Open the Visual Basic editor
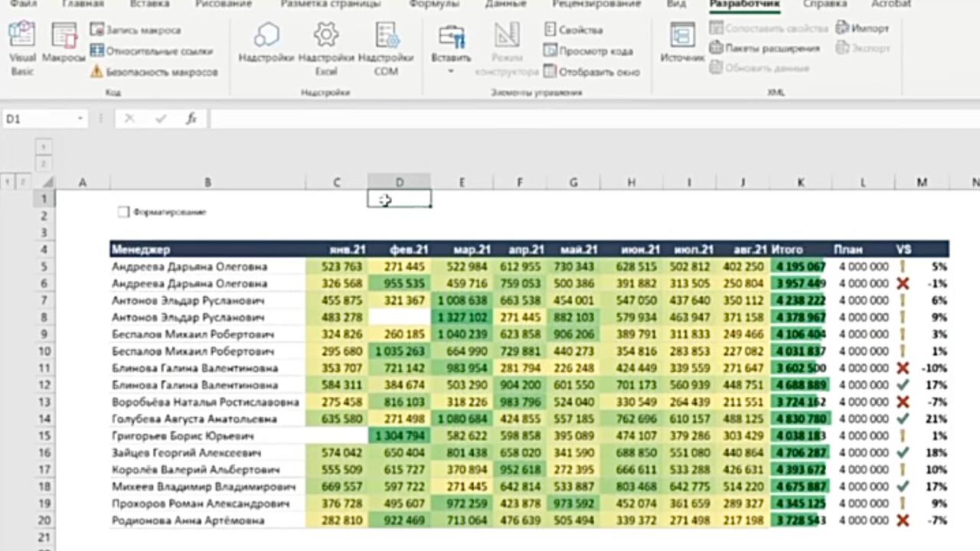This screenshot has height=551, width=980. pyautogui.click(x=22, y=49)
